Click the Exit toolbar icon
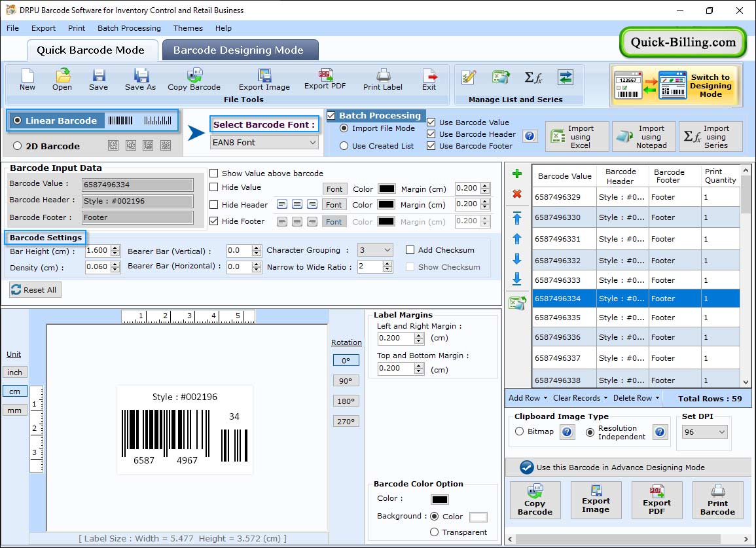The width and height of the screenshot is (756, 548). (429, 80)
